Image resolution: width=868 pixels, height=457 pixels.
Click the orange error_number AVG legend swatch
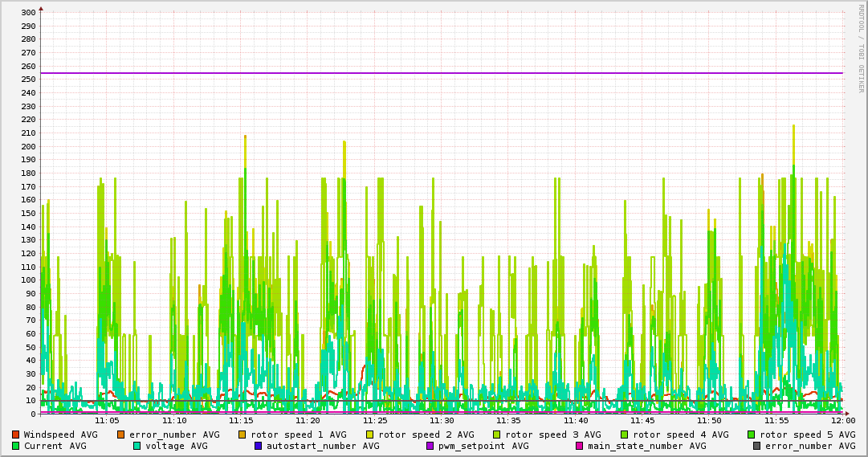pyautogui.click(x=121, y=435)
